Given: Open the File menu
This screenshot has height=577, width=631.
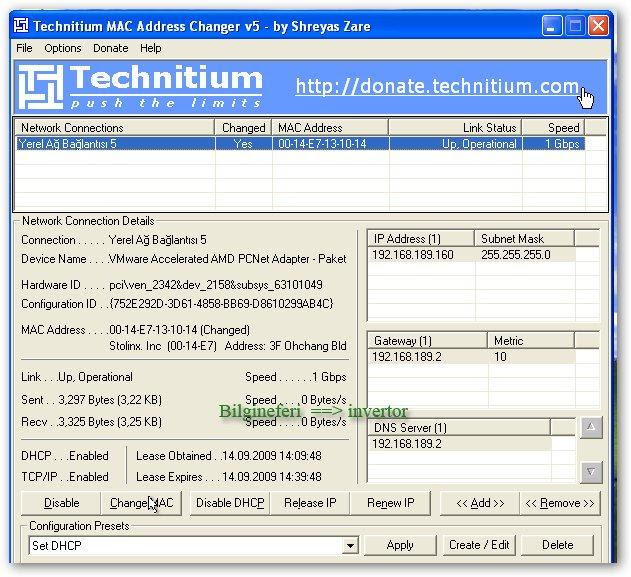Looking at the screenshot, I should 24,48.
